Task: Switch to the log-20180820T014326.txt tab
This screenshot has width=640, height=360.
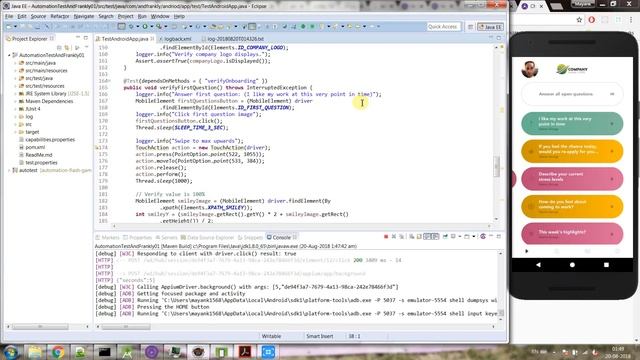Action: (234, 39)
